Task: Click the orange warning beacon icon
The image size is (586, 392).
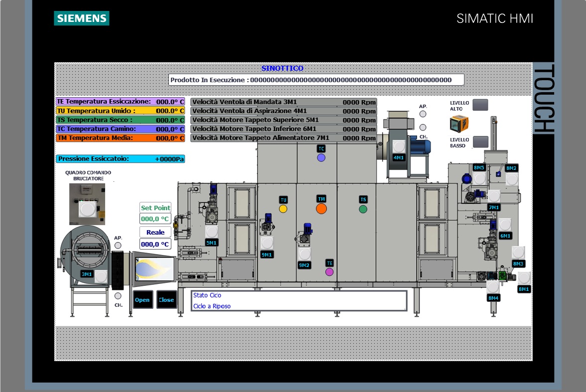Action: point(459,124)
